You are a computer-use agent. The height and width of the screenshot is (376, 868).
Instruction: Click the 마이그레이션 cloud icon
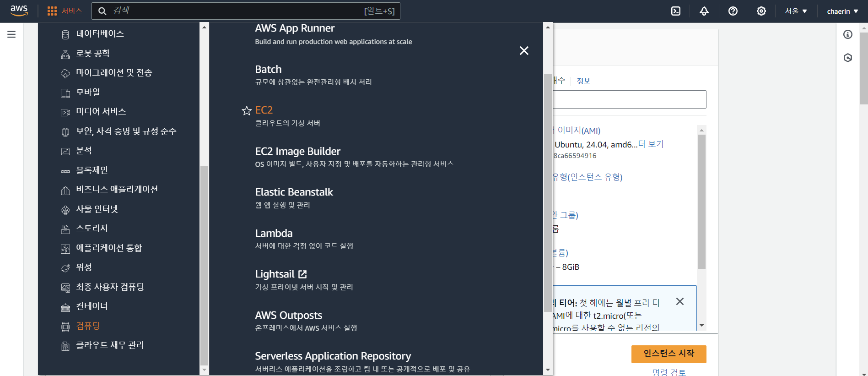[x=65, y=74]
